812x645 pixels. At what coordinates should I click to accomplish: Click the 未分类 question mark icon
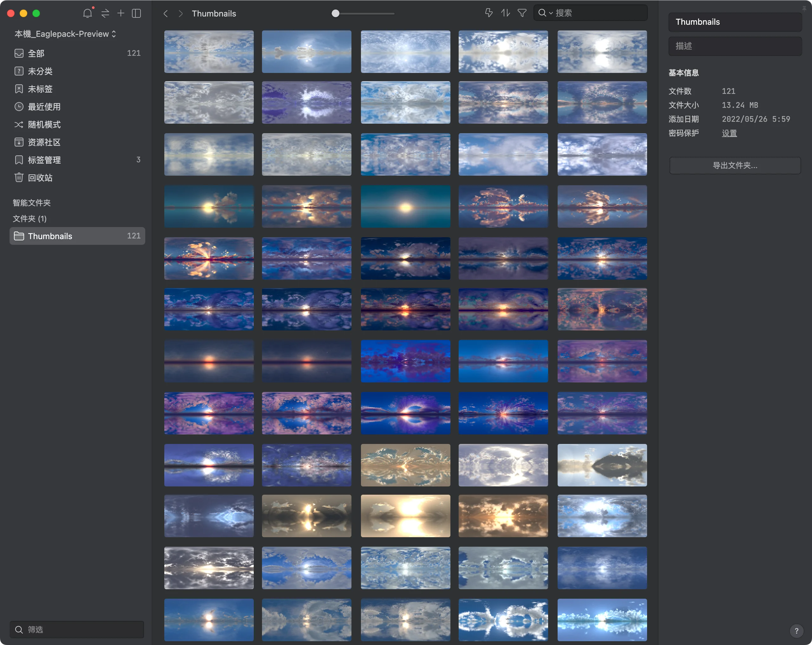tap(19, 71)
